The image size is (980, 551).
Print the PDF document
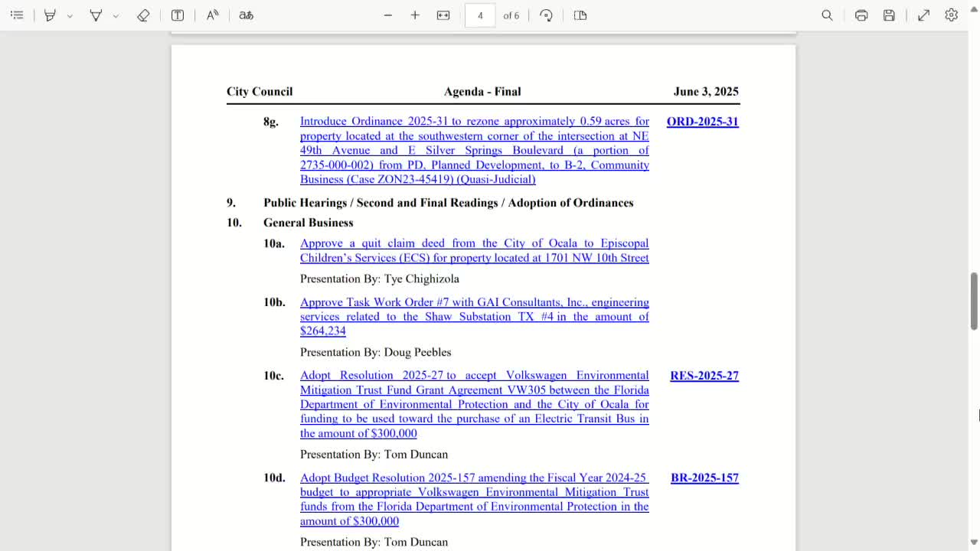pos(861,15)
